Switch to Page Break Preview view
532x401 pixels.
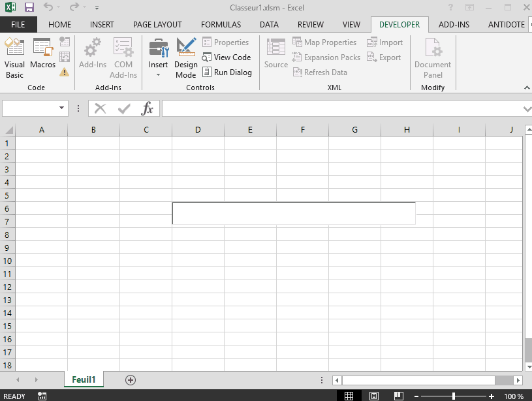coord(398,395)
